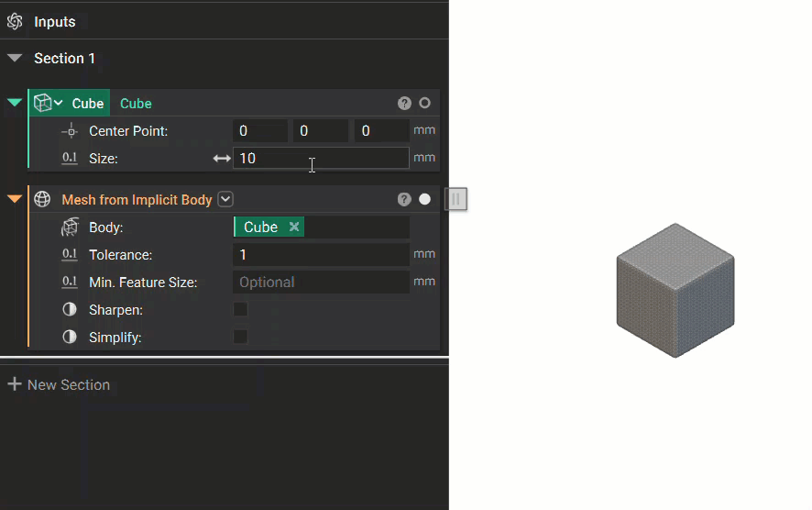This screenshot has width=812, height=510.
Task: Click the Inputs panel icon
Action: click(15, 21)
